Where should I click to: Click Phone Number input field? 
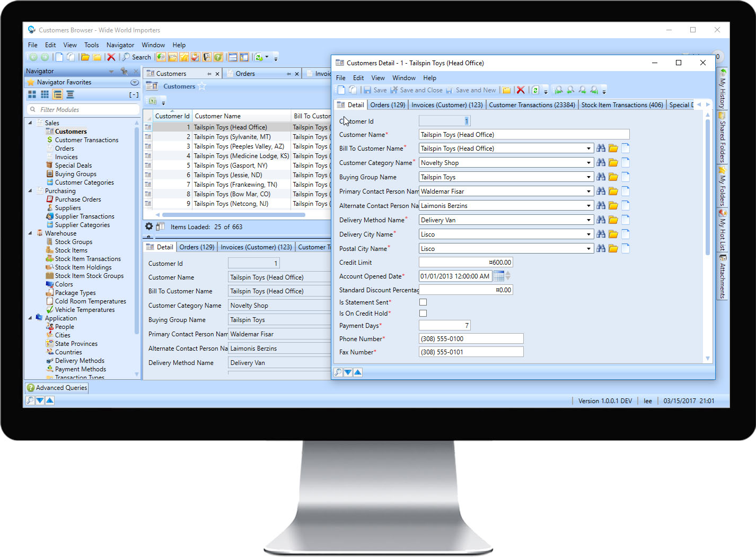471,339
